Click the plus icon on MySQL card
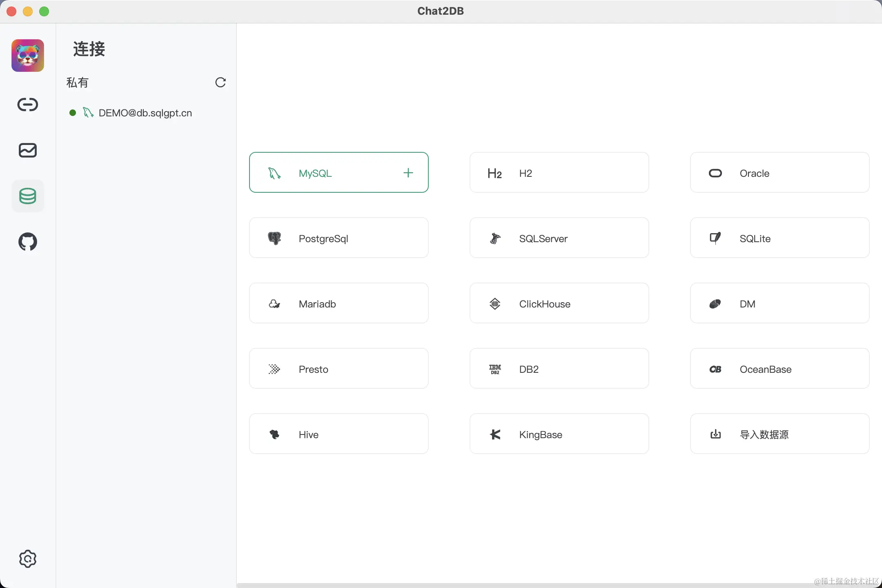Screen dimensions: 882x588 [408, 173]
